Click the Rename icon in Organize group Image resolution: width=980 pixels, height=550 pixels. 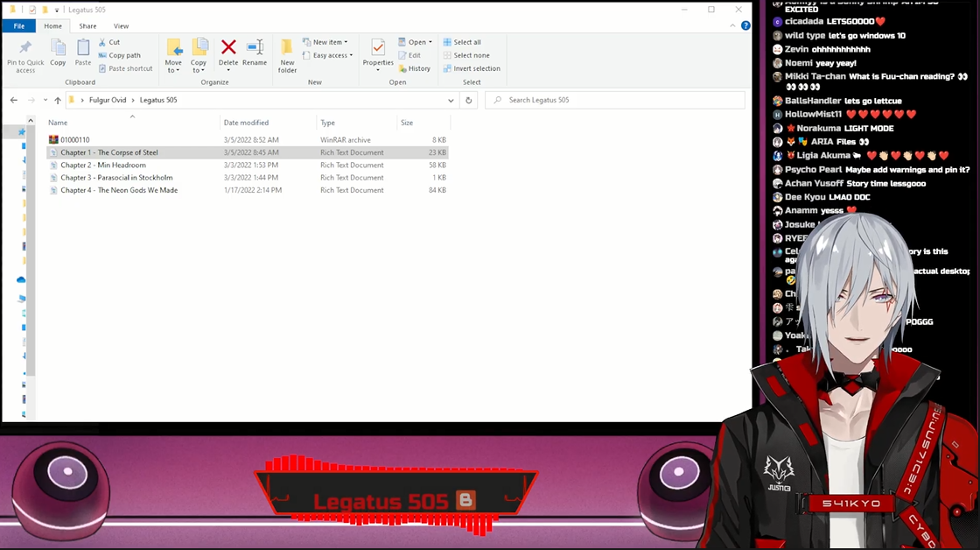point(255,50)
